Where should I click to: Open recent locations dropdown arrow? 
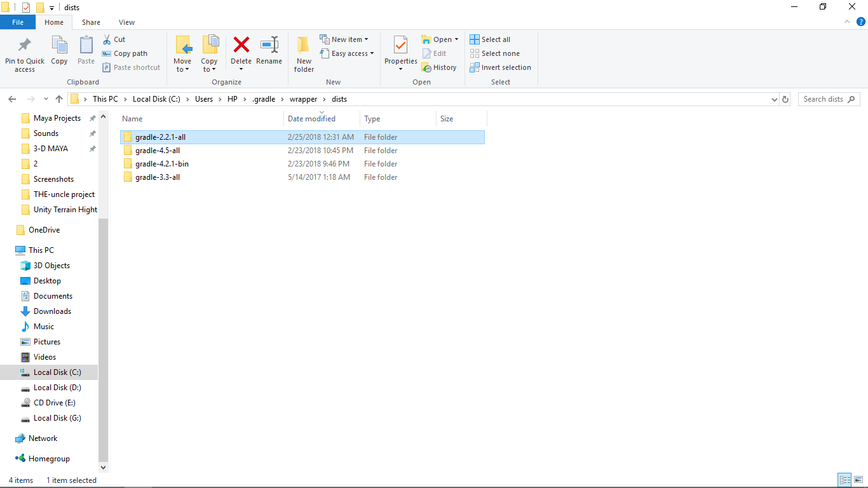coord(46,99)
